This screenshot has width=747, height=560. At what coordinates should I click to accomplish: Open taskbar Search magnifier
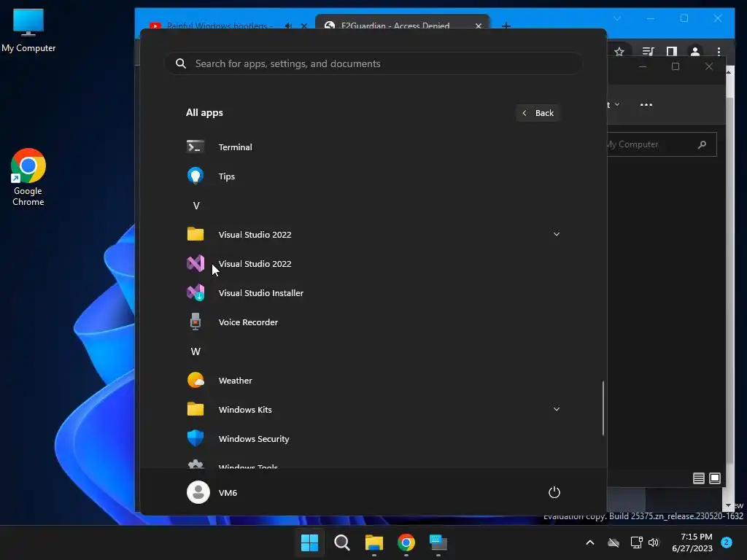tap(342, 542)
